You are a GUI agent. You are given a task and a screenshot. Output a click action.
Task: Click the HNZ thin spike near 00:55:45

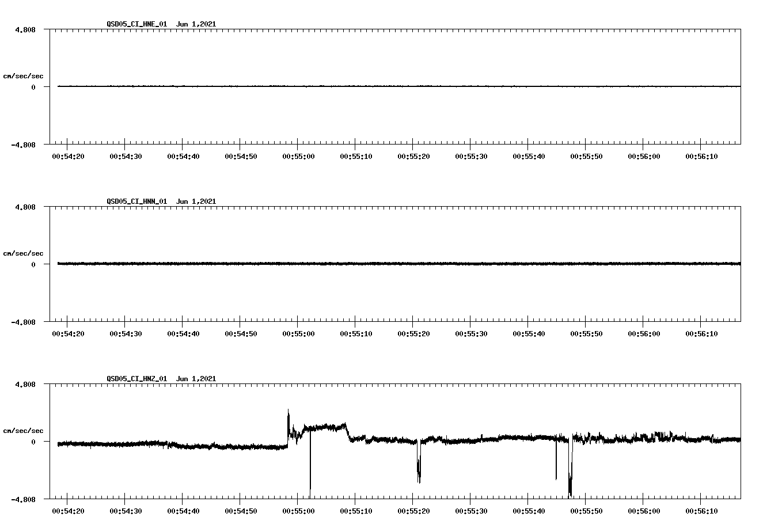[556, 459]
